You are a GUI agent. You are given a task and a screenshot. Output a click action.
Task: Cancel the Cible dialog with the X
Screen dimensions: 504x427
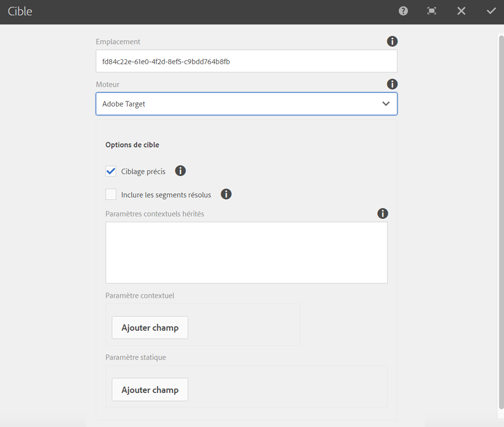pyautogui.click(x=461, y=11)
